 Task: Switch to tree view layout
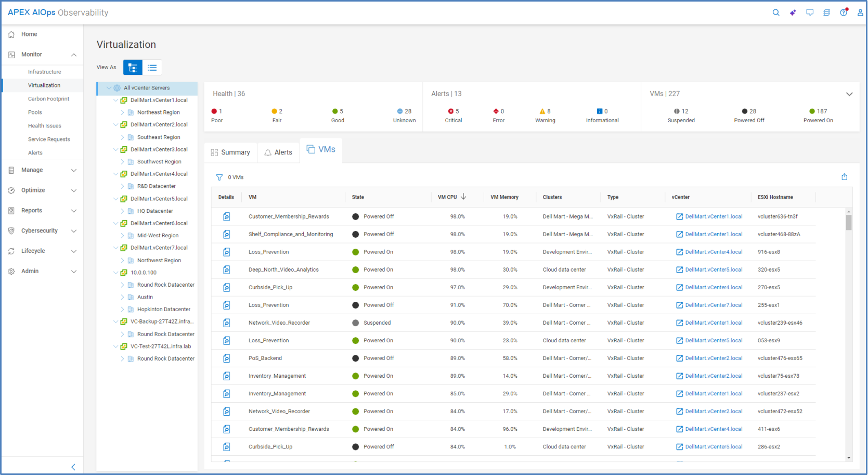tap(133, 67)
